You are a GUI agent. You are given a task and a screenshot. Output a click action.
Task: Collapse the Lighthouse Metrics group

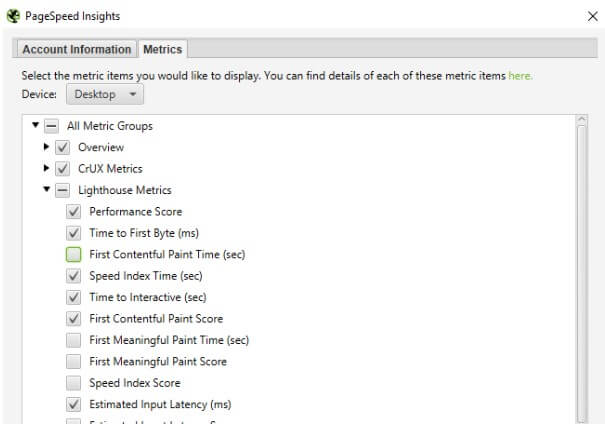coord(46,190)
